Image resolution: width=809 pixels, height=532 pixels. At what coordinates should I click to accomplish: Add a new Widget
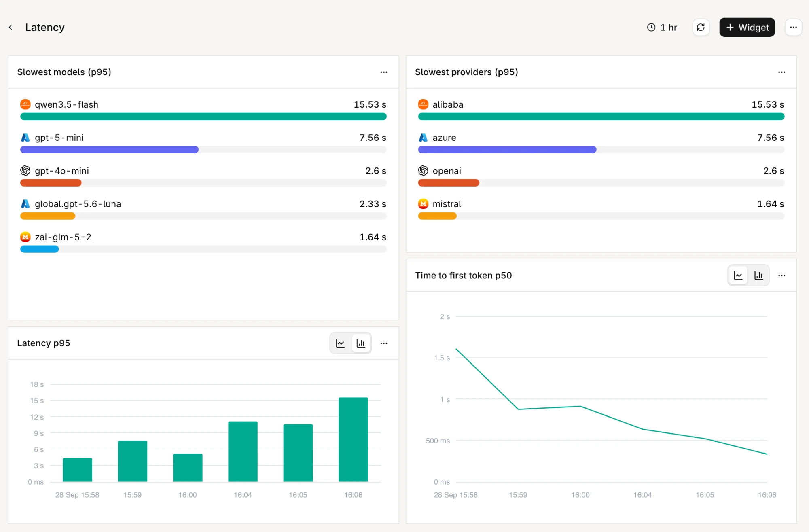(747, 27)
